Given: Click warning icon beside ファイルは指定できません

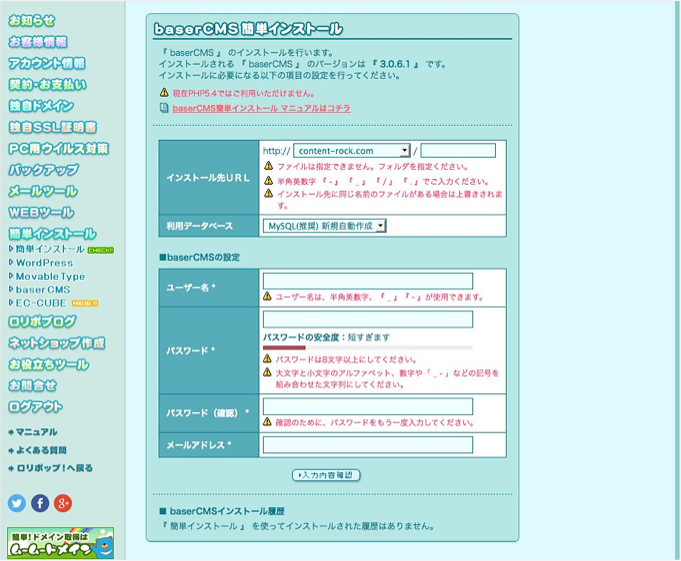Looking at the screenshot, I should pos(268,166).
